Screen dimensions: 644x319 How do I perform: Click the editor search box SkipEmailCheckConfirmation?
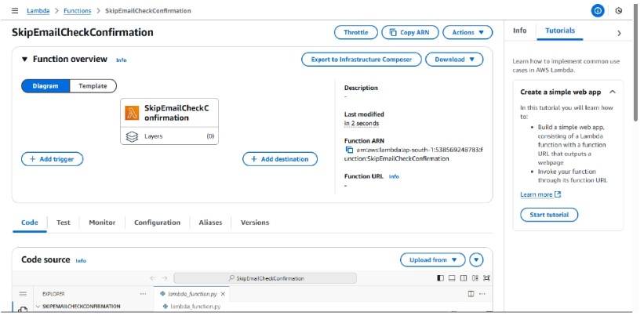pos(265,278)
